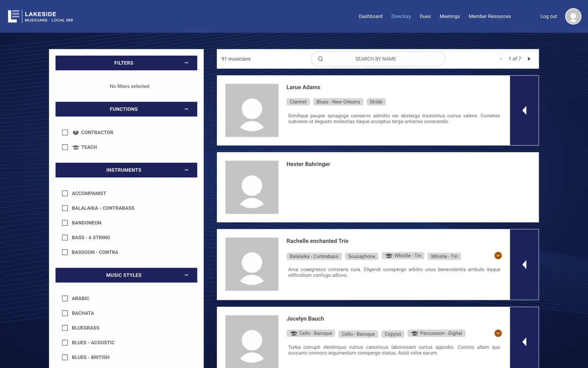Click the Copyist tag
Viewport: 588px width, 368px height.
click(392, 334)
